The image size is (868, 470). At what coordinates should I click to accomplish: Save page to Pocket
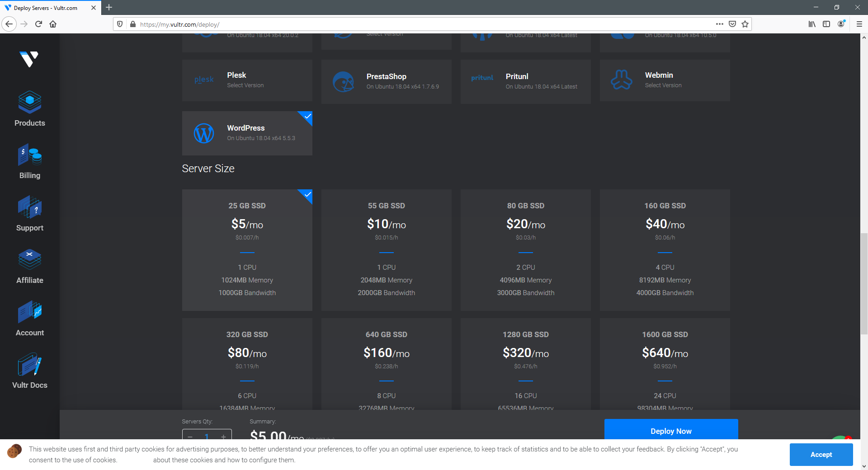tap(732, 24)
